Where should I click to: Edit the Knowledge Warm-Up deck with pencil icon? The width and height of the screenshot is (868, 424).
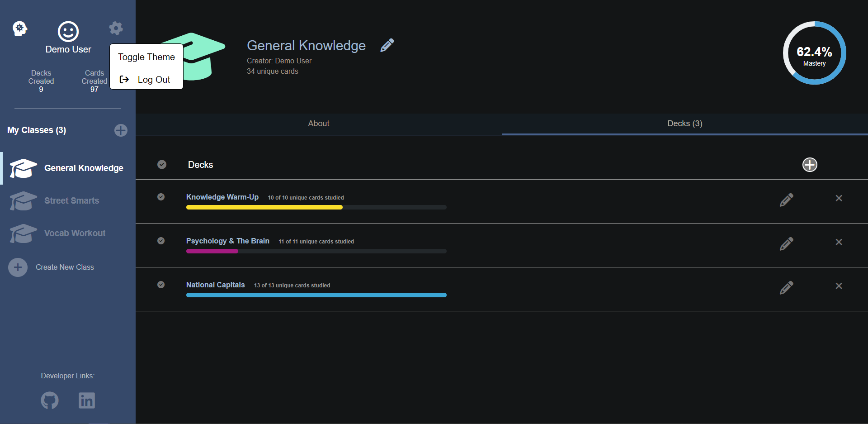(786, 200)
